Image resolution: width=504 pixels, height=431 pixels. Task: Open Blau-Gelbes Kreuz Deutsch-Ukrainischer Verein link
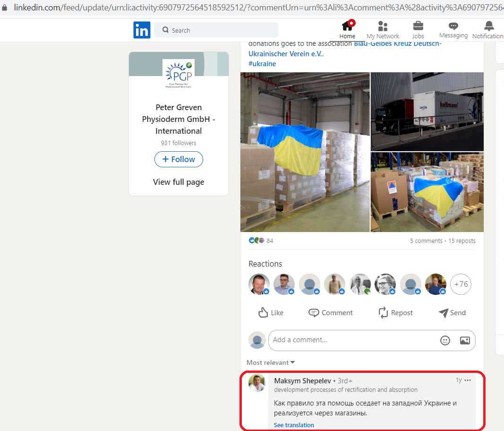345,49
